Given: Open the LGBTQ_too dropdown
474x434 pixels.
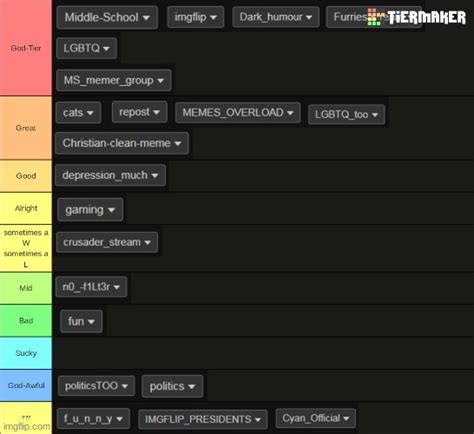Looking at the screenshot, I should (x=346, y=115).
